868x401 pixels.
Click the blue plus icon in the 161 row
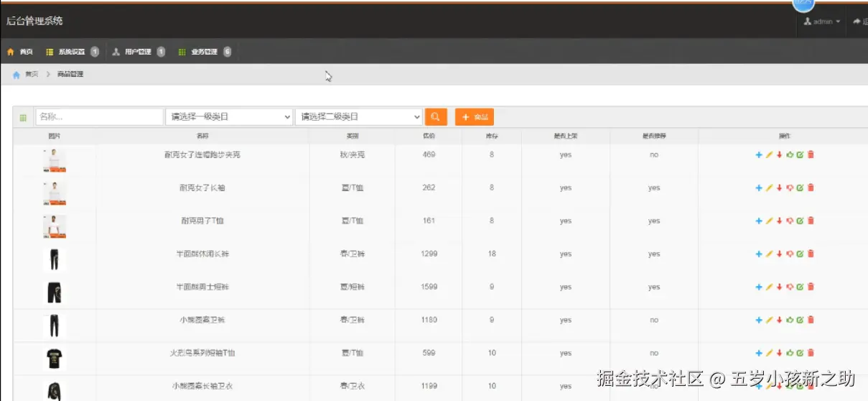click(759, 221)
